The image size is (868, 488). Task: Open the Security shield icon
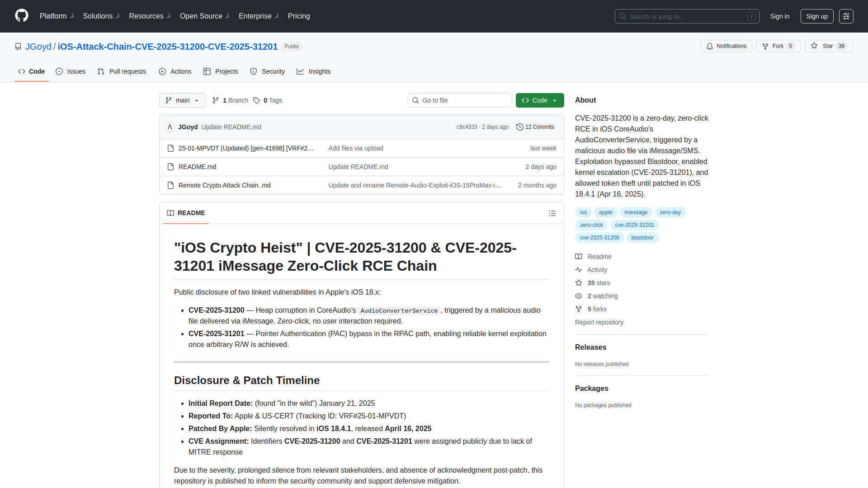253,71
